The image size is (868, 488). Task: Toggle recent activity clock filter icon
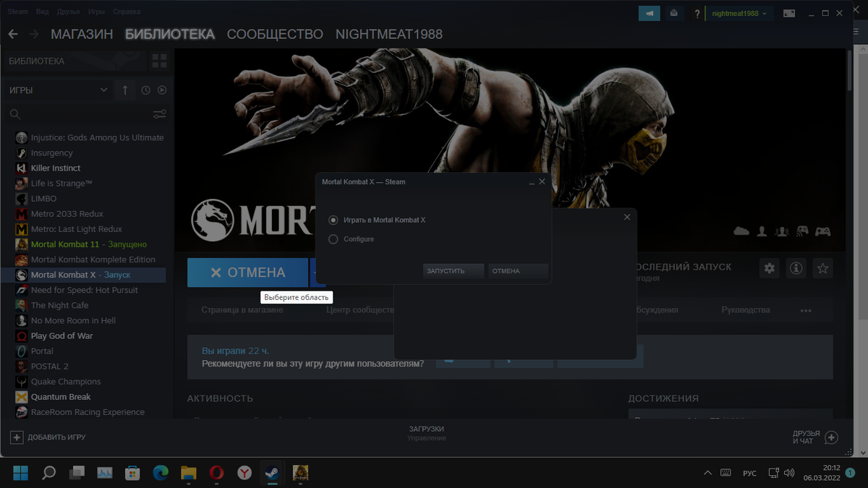[145, 90]
